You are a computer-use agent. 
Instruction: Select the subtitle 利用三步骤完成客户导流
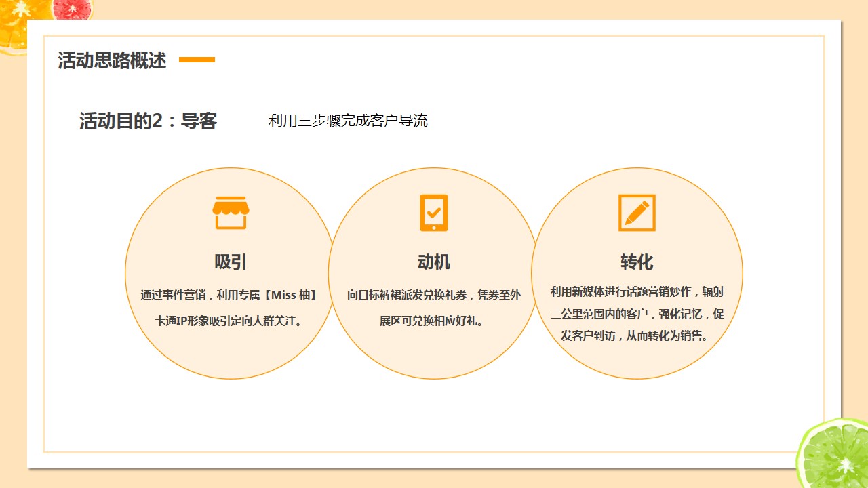click(348, 121)
